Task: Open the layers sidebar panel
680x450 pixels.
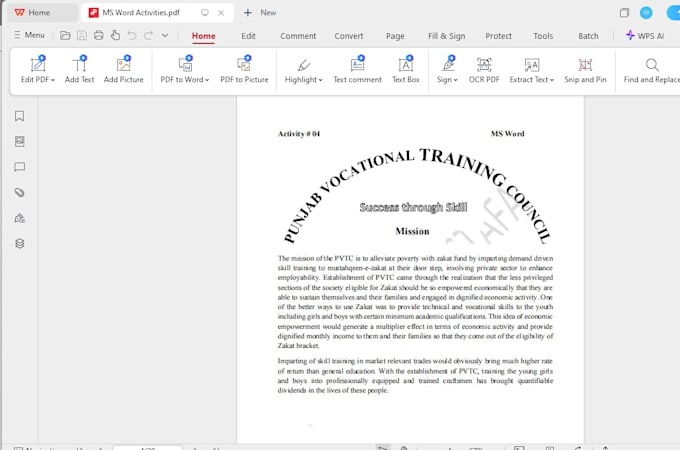Action: click(x=20, y=244)
